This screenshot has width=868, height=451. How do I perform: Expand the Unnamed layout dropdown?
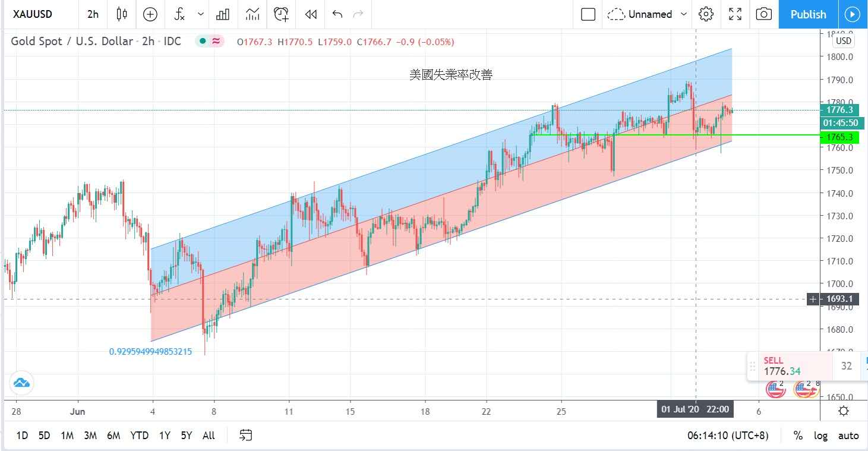684,14
